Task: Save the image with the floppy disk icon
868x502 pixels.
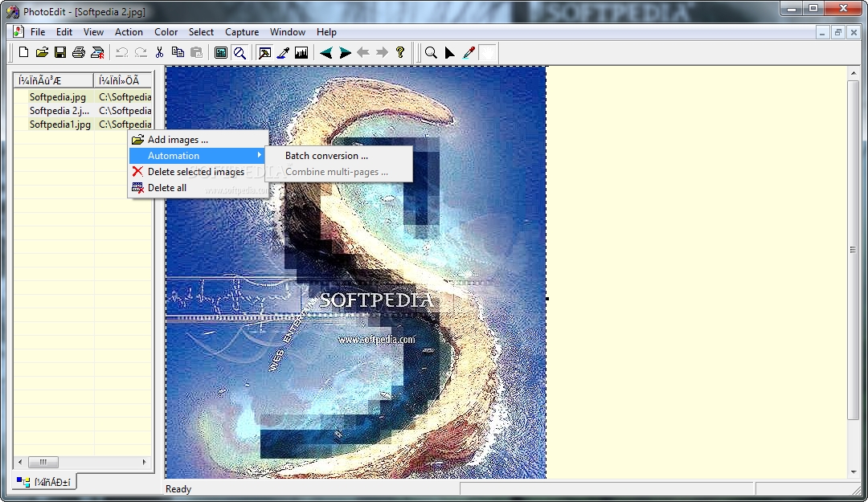Action: pyautogui.click(x=60, y=52)
